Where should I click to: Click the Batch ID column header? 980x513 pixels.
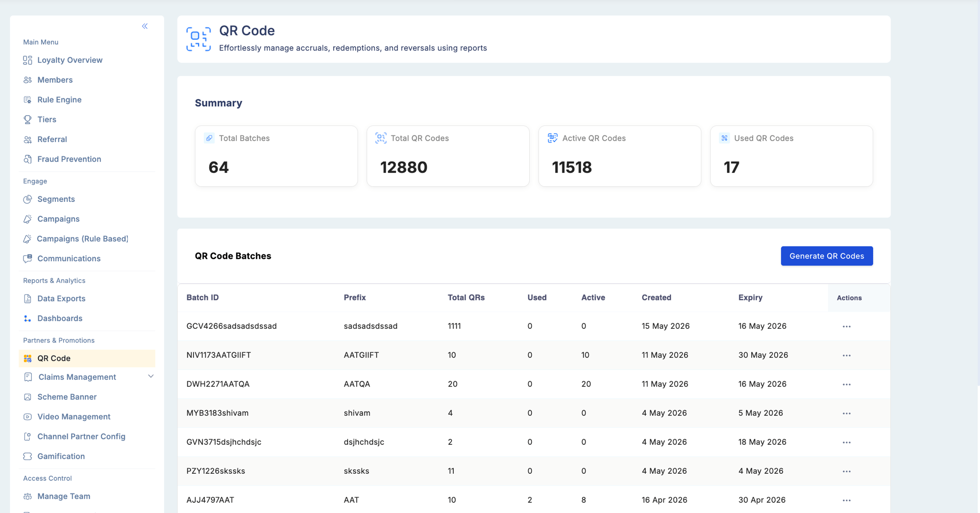tap(202, 298)
